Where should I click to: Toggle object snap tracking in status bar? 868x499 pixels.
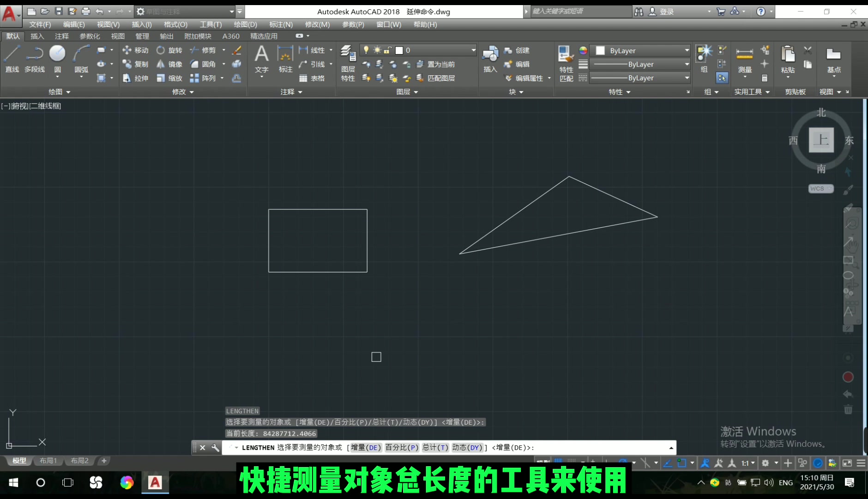pyautogui.click(x=668, y=462)
